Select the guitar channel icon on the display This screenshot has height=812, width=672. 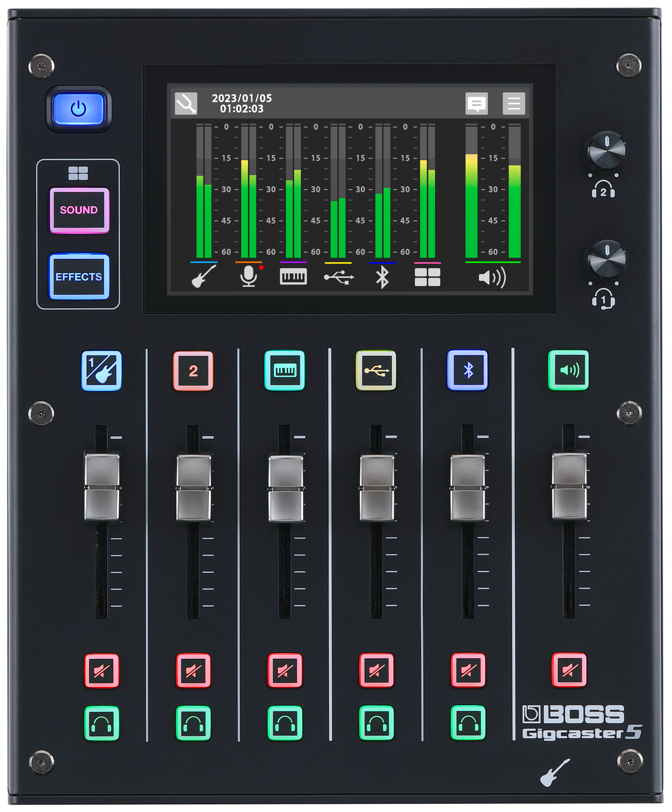point(204,277)
